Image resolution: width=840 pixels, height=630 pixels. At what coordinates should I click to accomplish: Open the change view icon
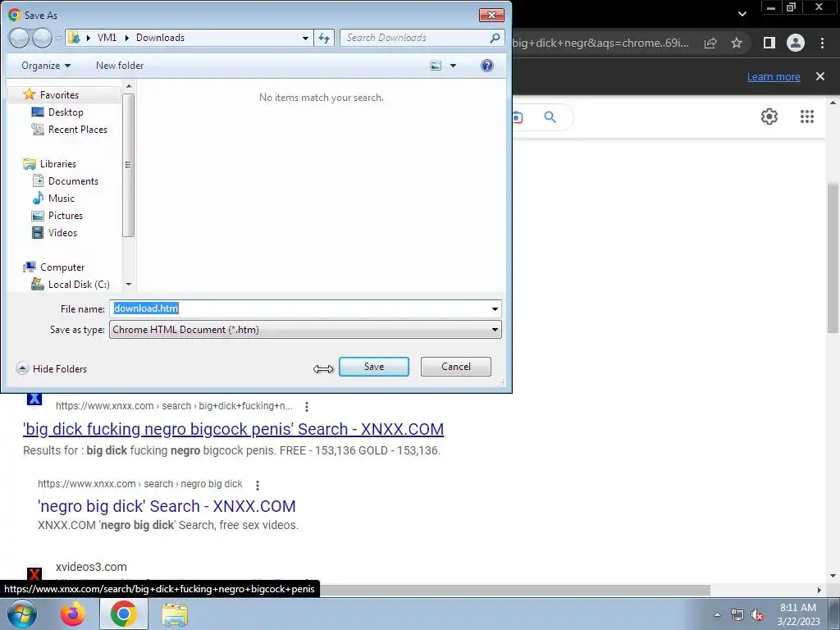[x=436, y=66]
